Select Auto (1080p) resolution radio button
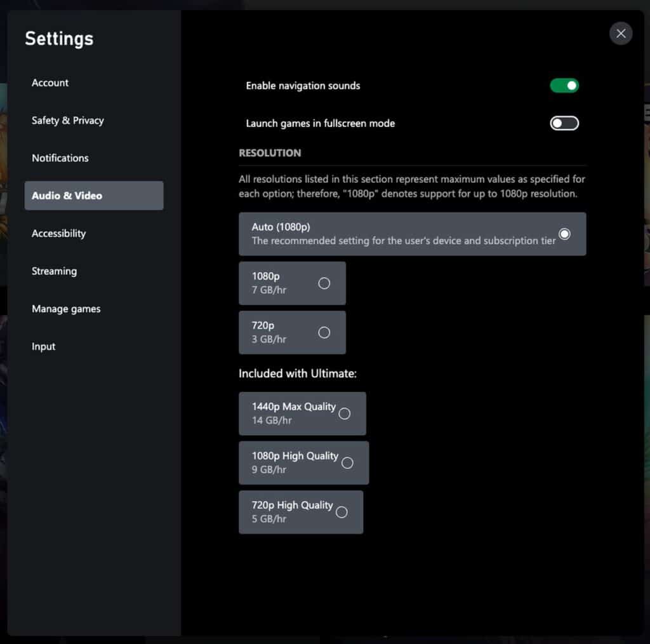 (564, 234)
